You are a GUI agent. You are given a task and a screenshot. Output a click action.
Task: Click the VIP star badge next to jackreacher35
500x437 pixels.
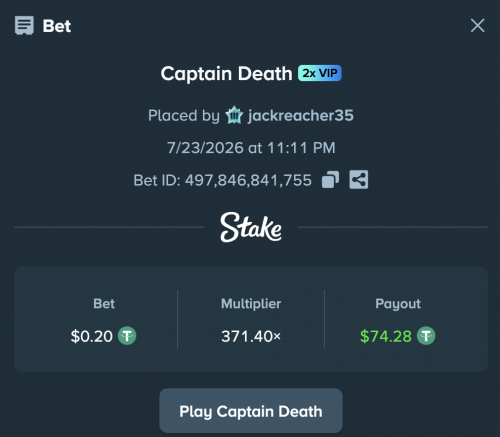(x=234, y=115)
